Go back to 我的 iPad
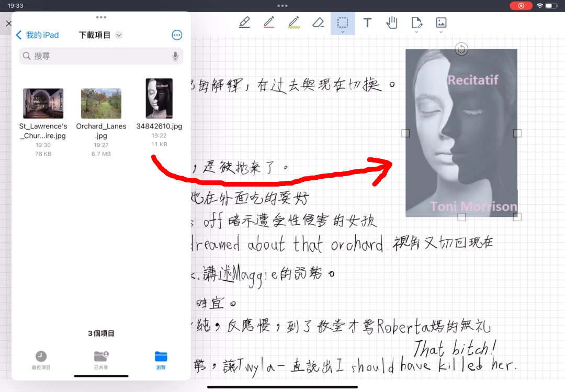Image resolution: width=565 pixels, height=392 pixels. 37,35
